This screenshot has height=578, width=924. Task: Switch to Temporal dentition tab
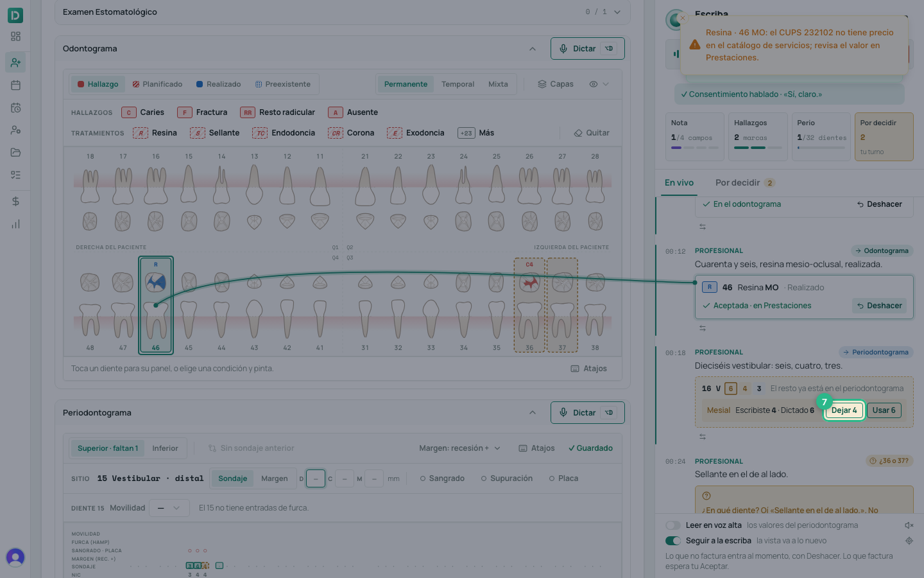coord(458,84)
